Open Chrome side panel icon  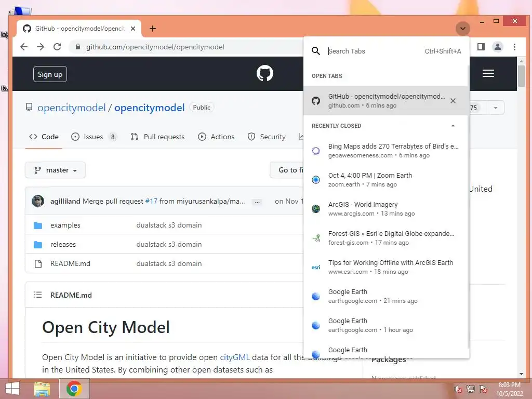481,47
